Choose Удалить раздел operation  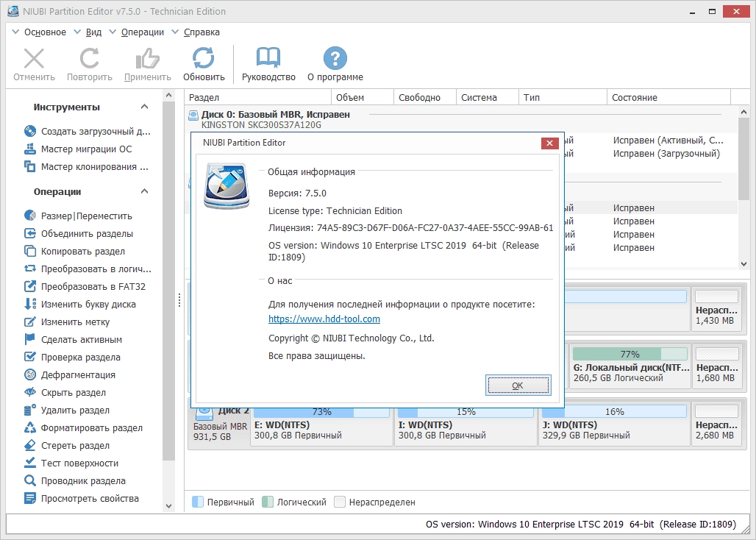pyautogui.click(x=66, y=411)
